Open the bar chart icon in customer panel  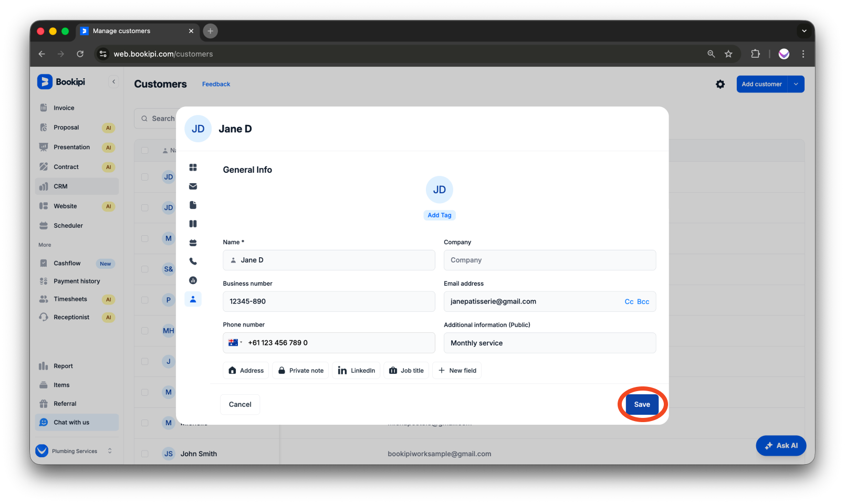click(193, 280)
